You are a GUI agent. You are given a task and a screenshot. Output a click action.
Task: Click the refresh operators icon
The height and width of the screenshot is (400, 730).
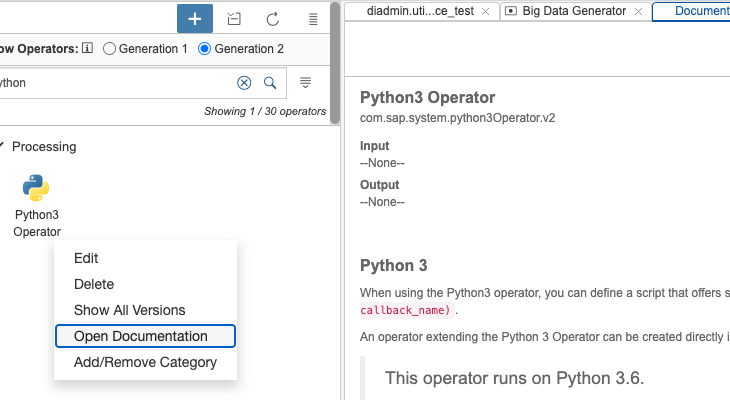coord(272,19)
